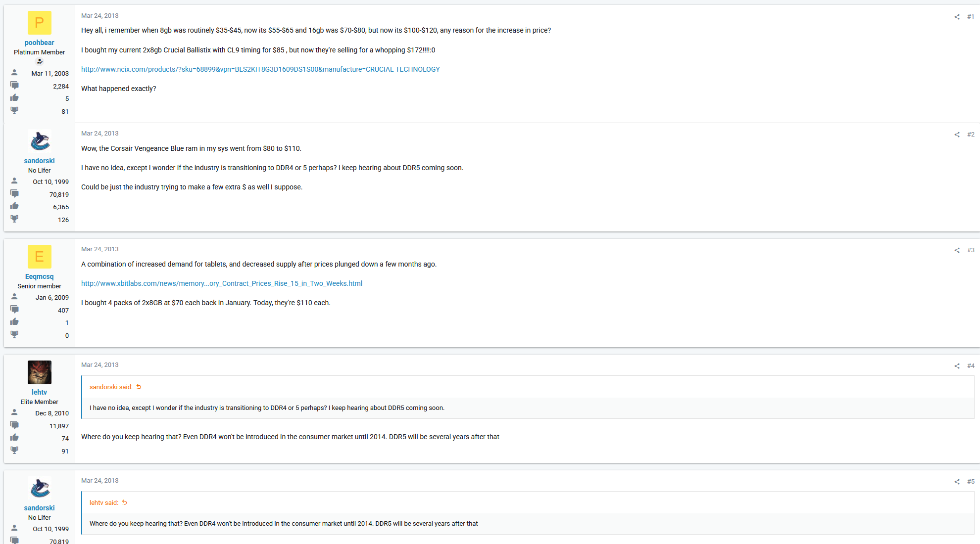Click post number #4 permalink

point(971,366)
